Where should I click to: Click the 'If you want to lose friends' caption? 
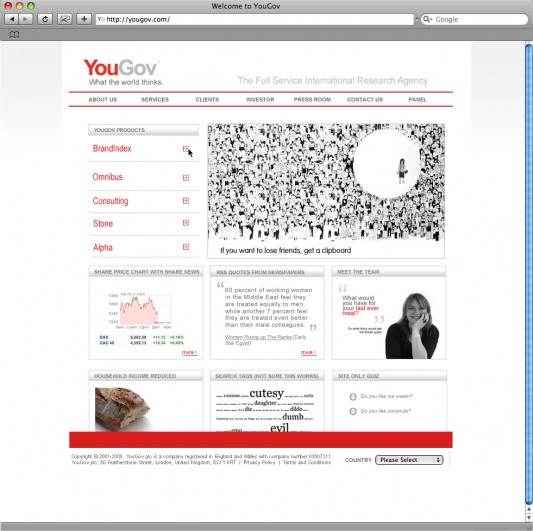tap(286, 251)
